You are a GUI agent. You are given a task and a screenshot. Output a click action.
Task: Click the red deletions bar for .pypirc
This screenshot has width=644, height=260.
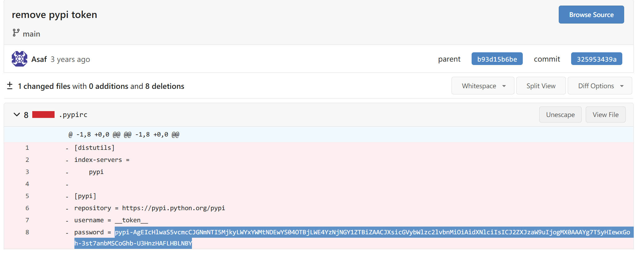(x=43, y=115)
